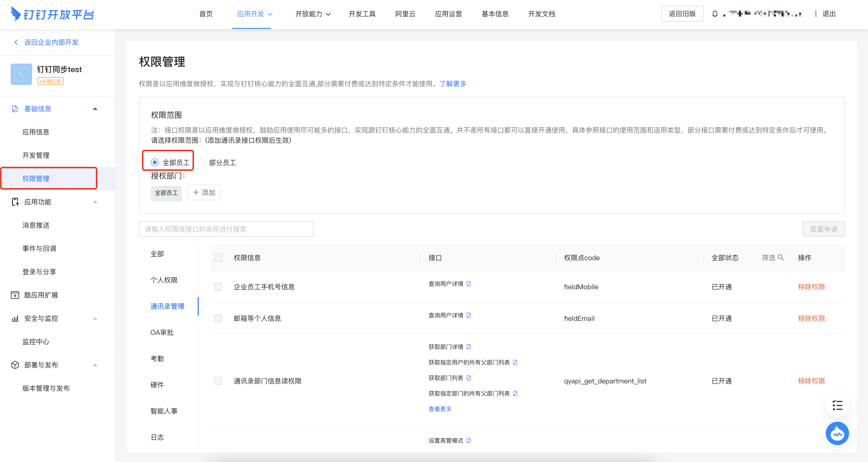Open 开发工具 in top navigation
The image size is (868, 462).
362,14
